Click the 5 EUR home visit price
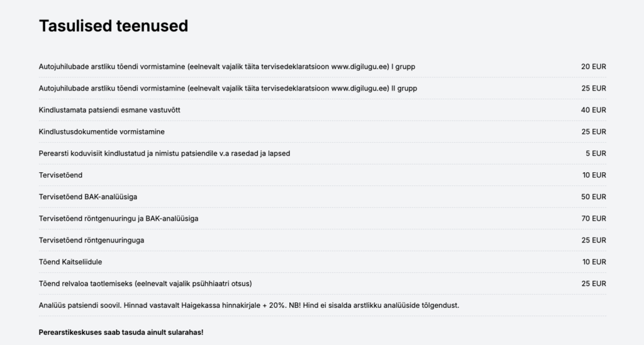 [596, 153]
